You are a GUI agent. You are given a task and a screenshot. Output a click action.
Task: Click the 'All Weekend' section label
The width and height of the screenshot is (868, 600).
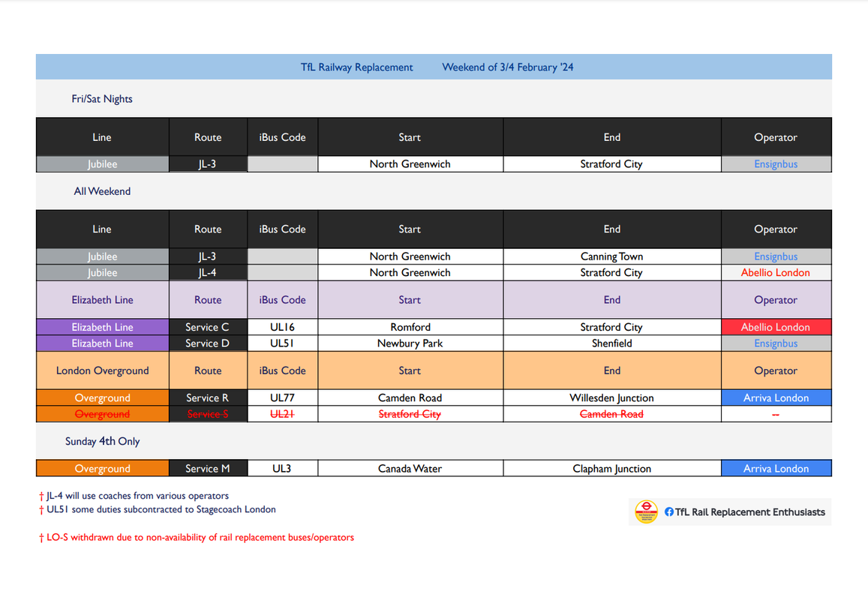point(103,191)
